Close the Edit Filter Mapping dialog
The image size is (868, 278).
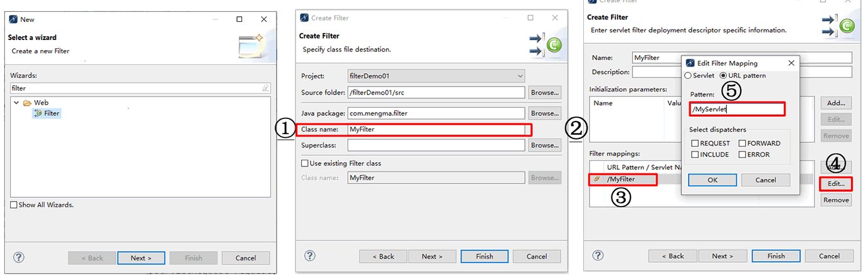coord(791,63)
